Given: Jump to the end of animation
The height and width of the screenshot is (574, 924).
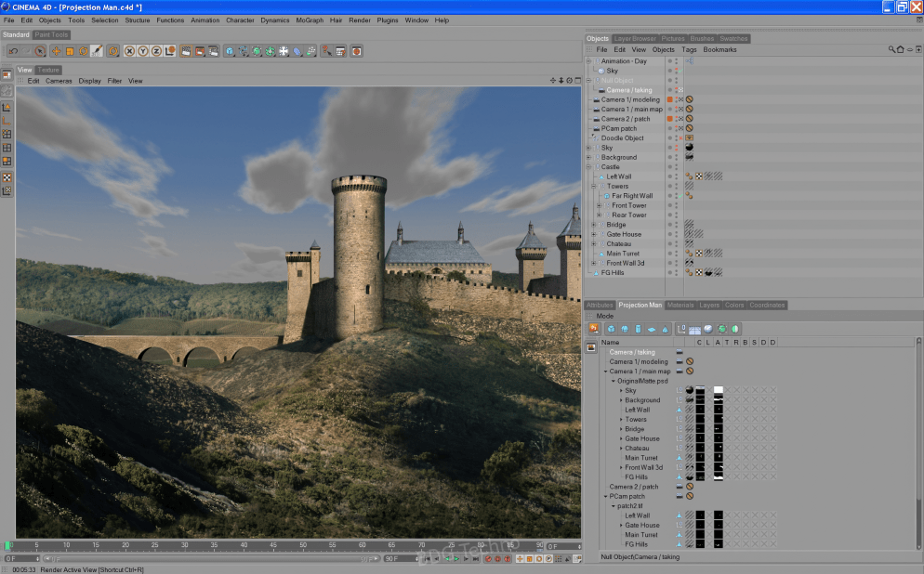Looking at the screenshot, I should coord(476,559).
